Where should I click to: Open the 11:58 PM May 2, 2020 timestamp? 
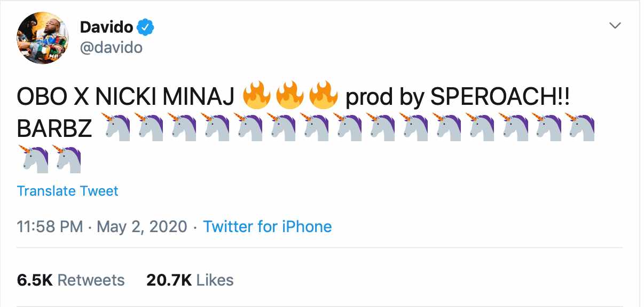tap(103, 226)
